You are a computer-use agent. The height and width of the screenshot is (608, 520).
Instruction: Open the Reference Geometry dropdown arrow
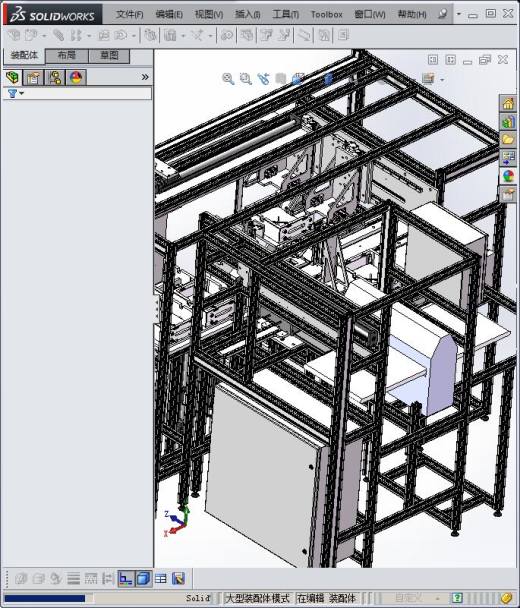tap(211, 36)
